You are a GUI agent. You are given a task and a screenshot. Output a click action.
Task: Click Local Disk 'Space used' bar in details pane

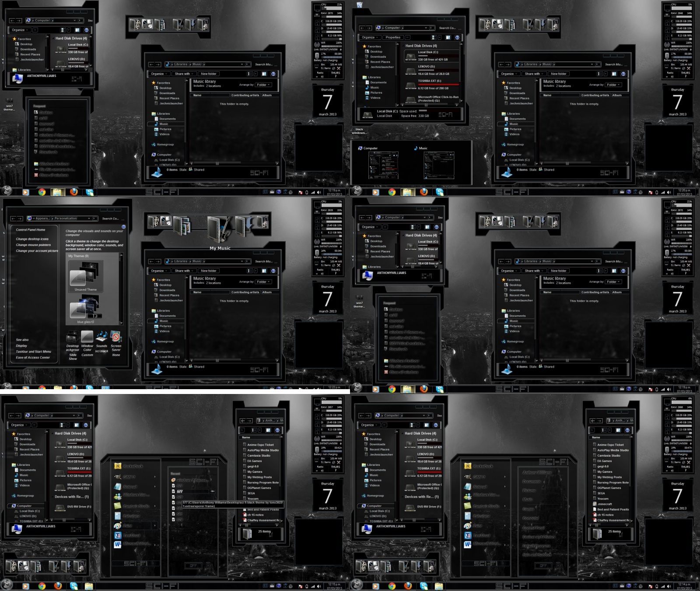point(423,111)
